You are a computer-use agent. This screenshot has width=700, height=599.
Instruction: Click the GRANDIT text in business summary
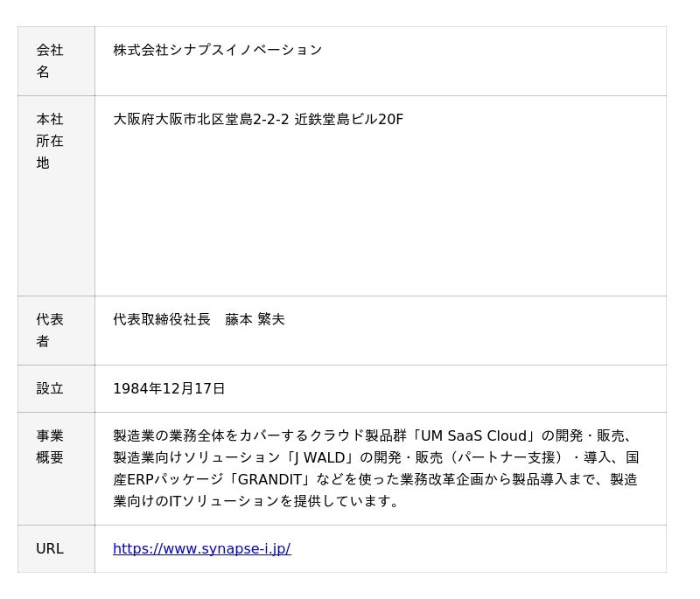tap(269, 479)
